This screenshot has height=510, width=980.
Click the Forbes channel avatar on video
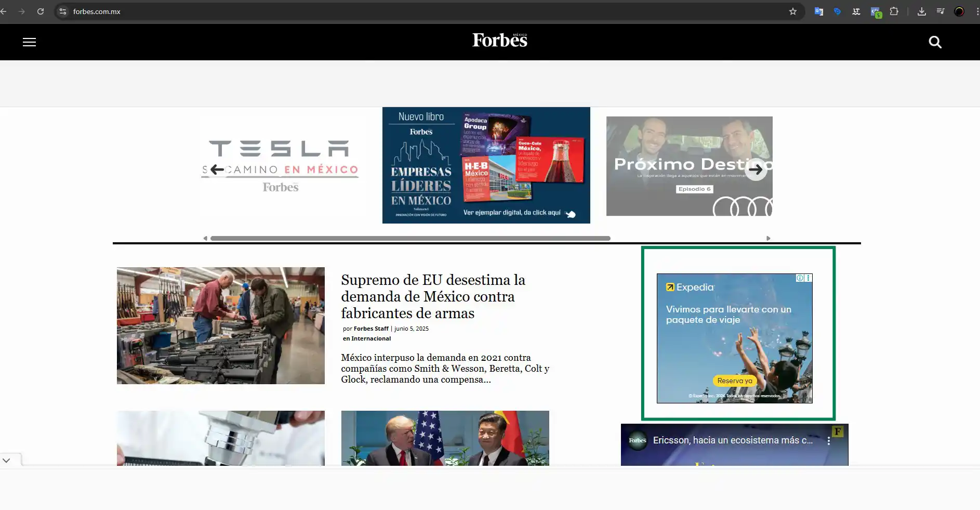tap(638, 440)
